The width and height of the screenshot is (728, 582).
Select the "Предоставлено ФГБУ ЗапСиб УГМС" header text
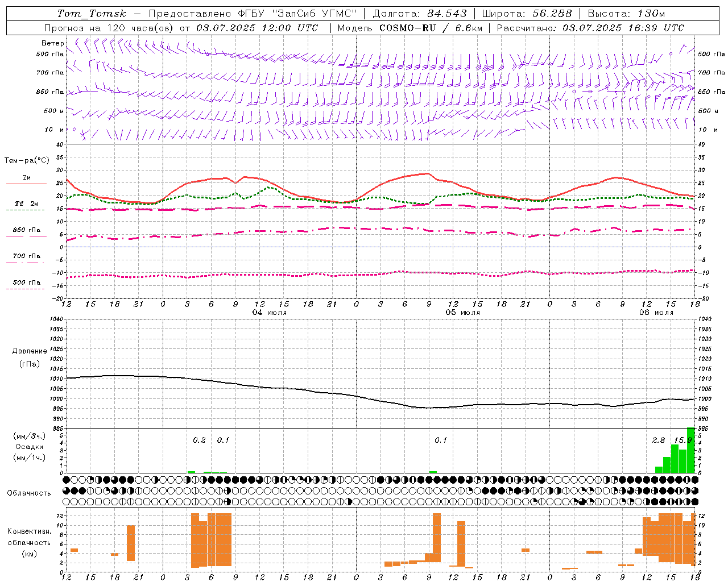(x=253, y=14)
